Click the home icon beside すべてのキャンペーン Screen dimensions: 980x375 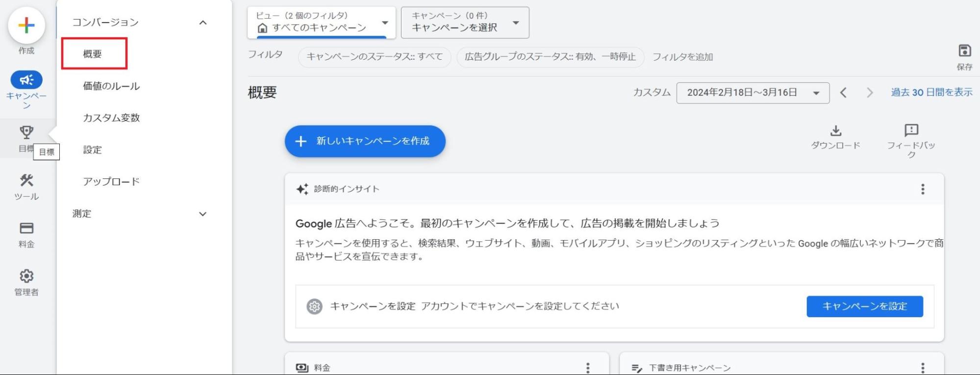point(263,28)
